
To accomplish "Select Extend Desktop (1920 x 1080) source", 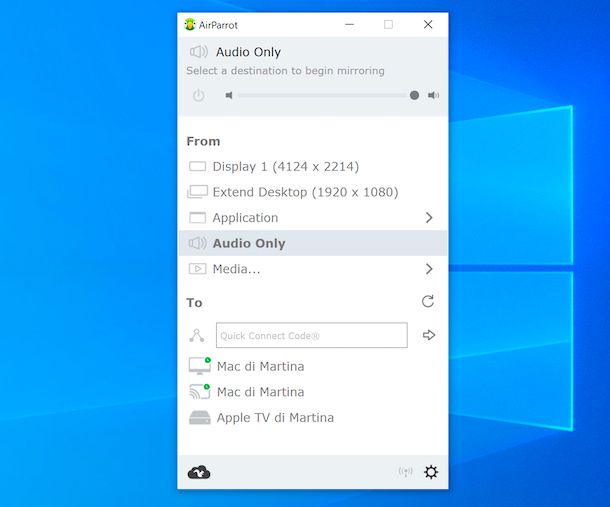I will point(313,192).
